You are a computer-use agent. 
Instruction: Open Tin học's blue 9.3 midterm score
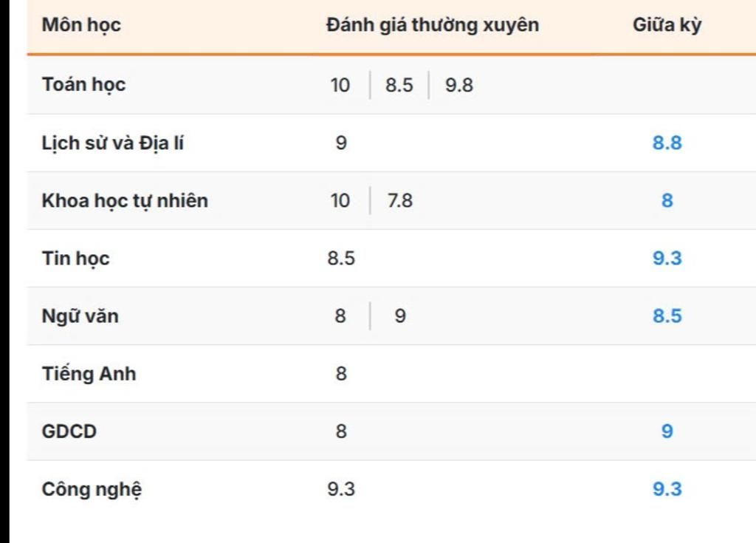tap(667, 258)
